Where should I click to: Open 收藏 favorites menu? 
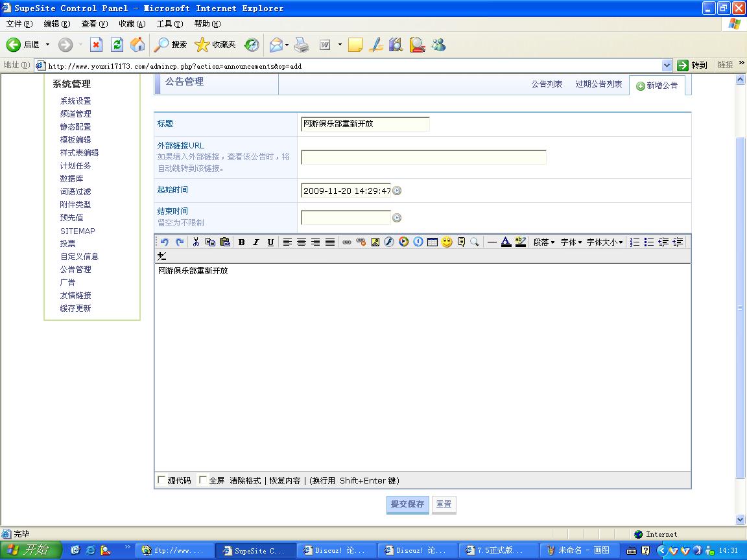coord(132,24)
